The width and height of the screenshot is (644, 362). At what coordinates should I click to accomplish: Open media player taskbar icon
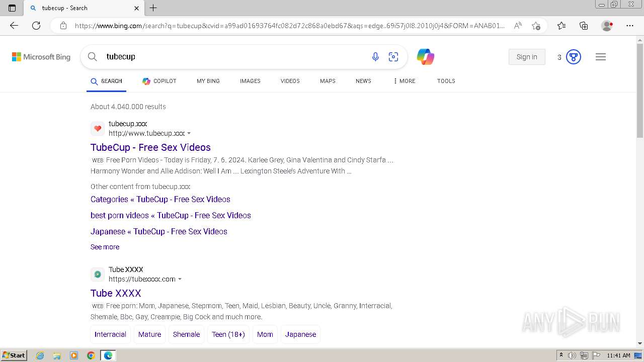pos(74,355)
